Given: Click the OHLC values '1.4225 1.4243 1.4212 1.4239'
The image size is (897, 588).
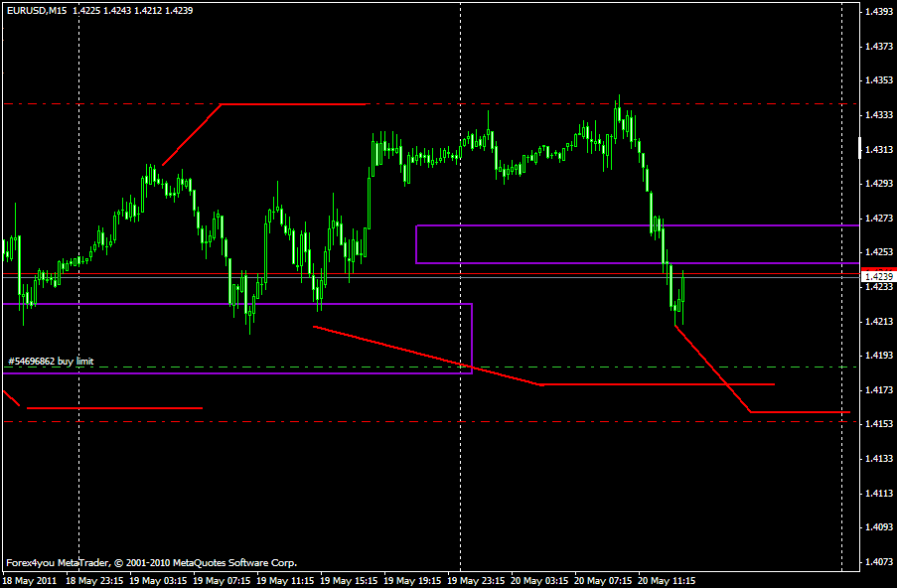Looking at the screenshot, I should (x=133, y=10).
